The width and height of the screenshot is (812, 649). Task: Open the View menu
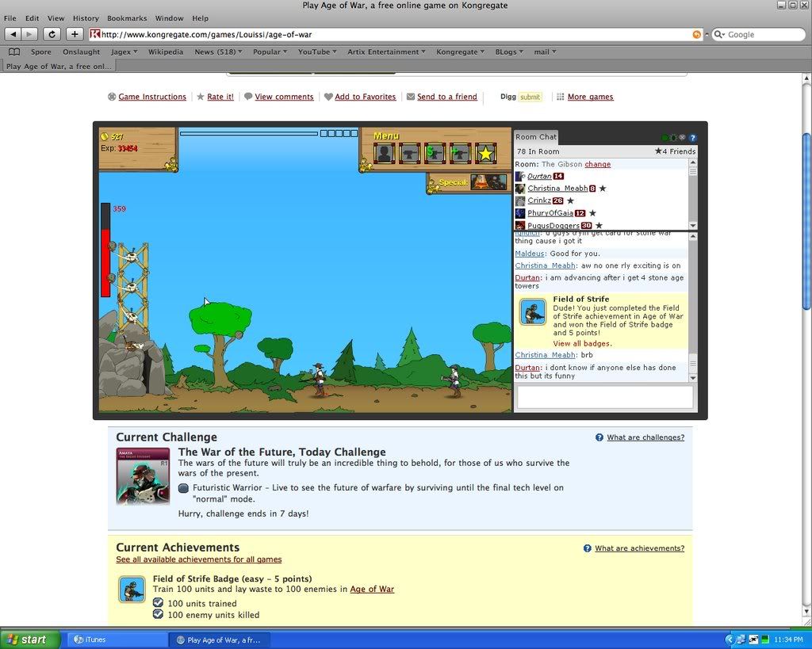(56, 18)
